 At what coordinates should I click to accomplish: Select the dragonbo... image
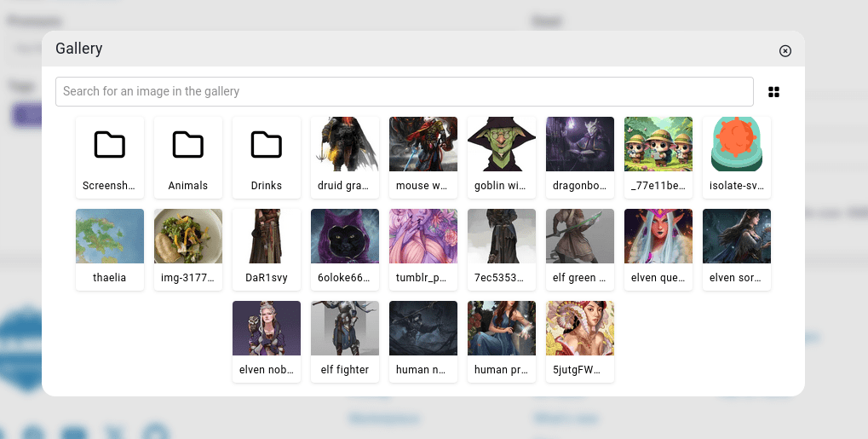[580, 158]
